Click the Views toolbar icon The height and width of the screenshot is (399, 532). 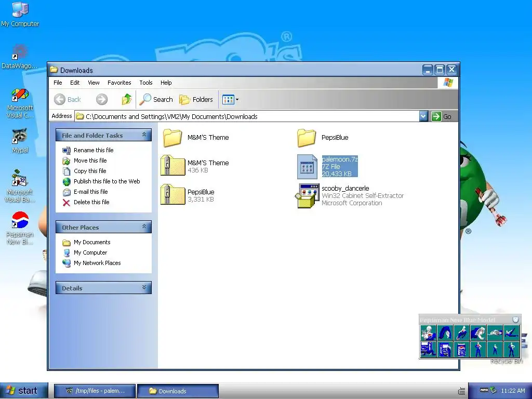pyautogui.click(x=228, y=99)
